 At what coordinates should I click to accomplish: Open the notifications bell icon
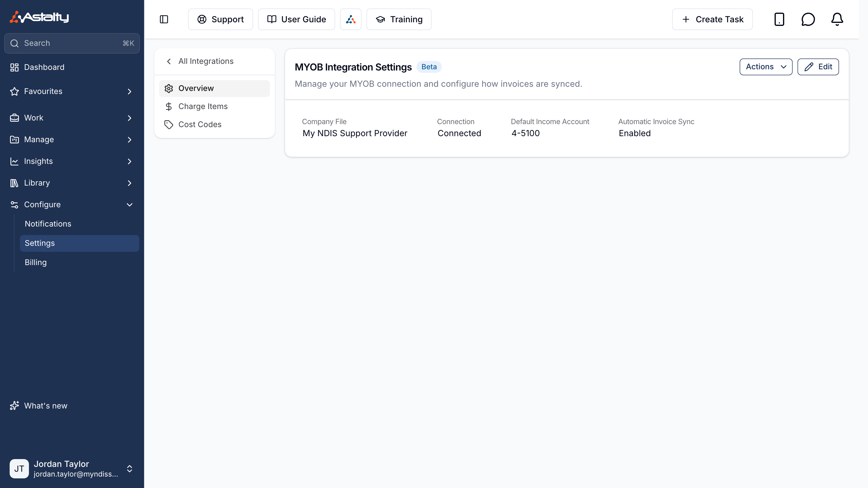[x=837, y=19]
